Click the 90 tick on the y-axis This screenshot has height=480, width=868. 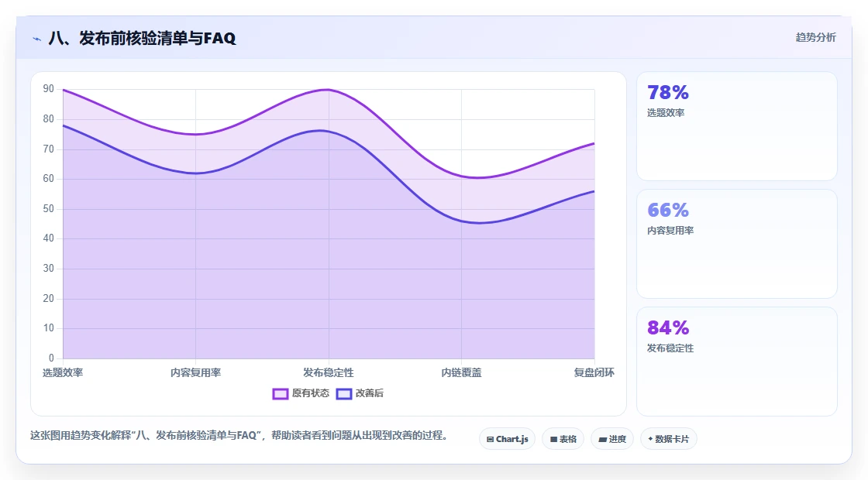pyautogui.click(x=49, y=89)
